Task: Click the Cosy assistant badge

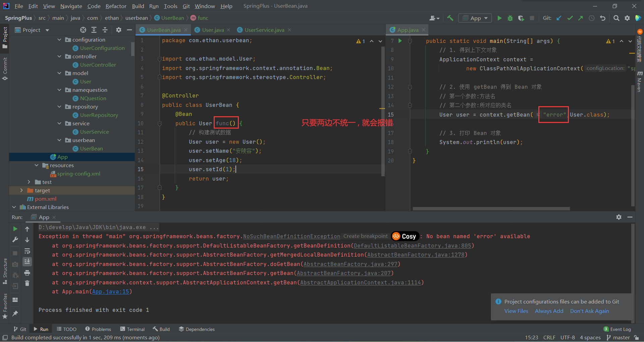Action: pos(405,236)
